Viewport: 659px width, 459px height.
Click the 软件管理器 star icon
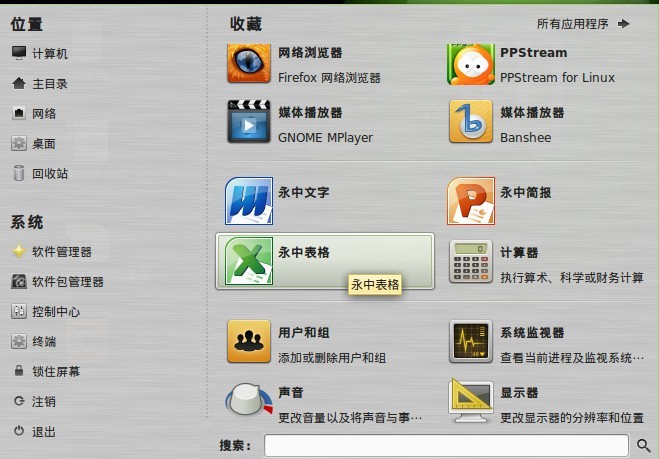click(19, 251)
